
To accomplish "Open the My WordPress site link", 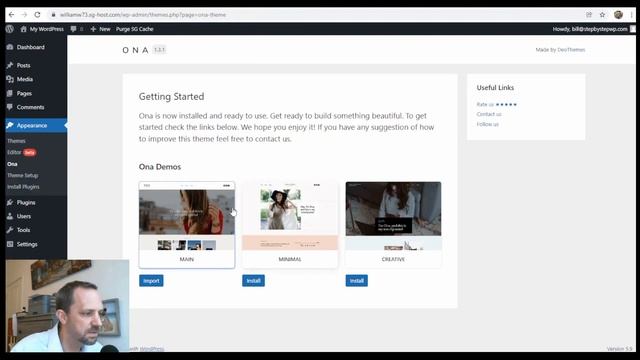I will tap(42, 29).
